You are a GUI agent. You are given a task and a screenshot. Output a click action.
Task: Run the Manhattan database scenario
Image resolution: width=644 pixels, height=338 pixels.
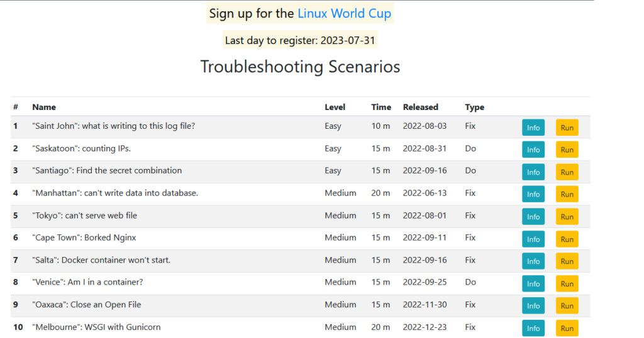click(x=567, y=194)
